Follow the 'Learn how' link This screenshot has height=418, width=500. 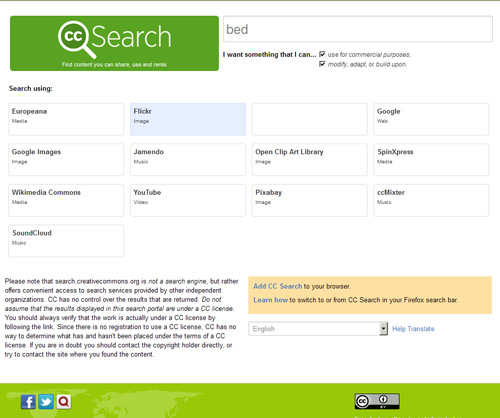(270, 300)
